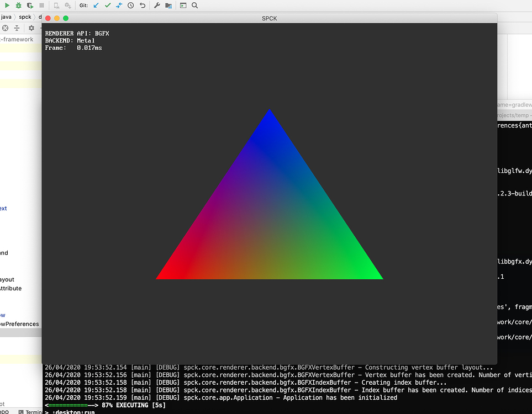
Task: Collapse all nodes using the collapse icon
Action: (x=17, y=28)
